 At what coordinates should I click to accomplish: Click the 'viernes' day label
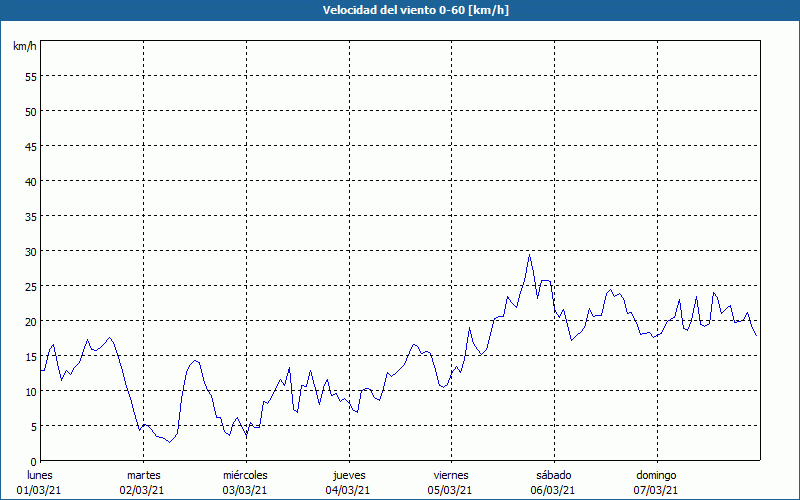[451, 475]
